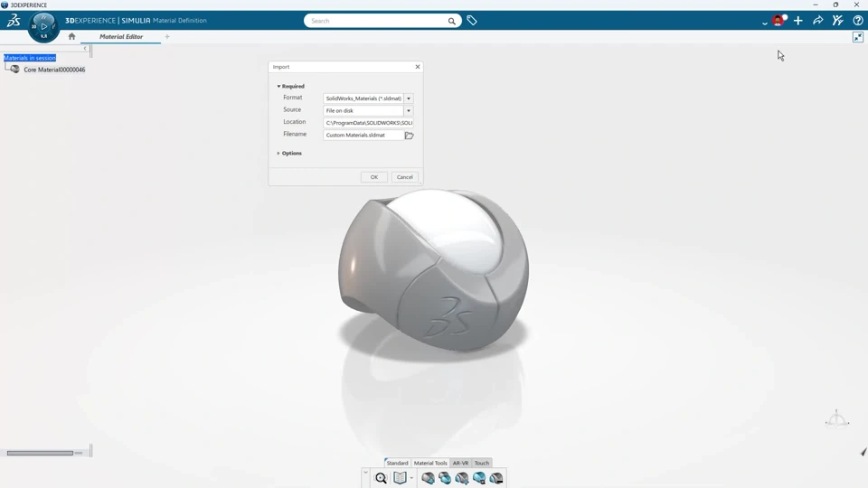Close the Import dialog
Image resolution: width=868 pixels, height=488 pixels.
pyautogui.click(x=418, y=67)
